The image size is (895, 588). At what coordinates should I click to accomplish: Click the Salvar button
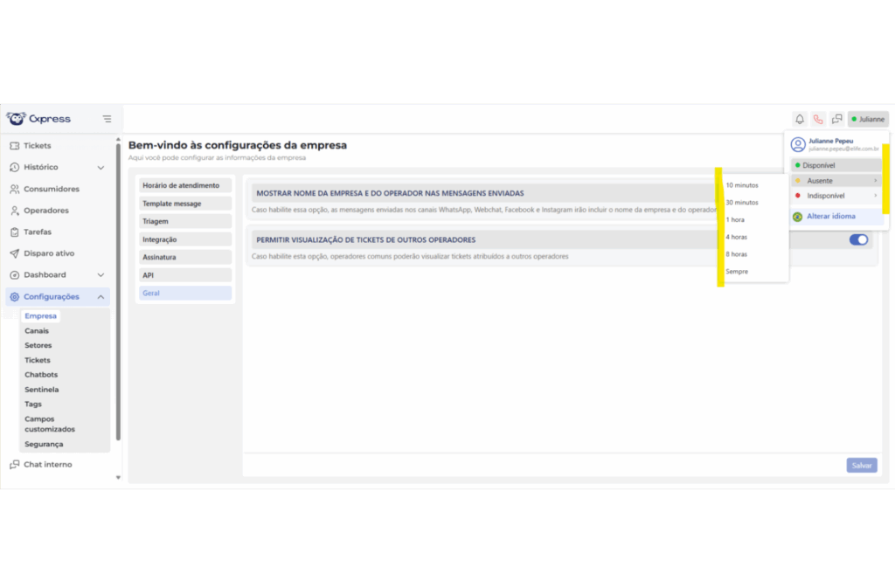(x=861, y=466)
